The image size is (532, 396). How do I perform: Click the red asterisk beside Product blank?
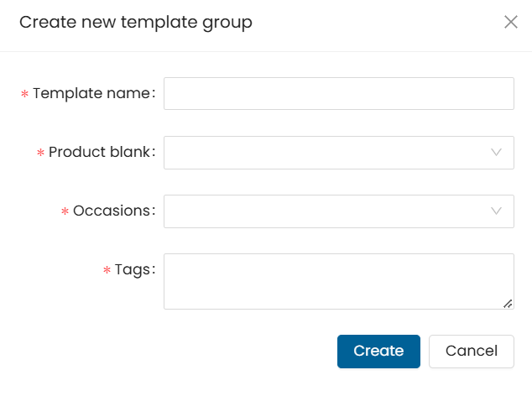pyautogui.click(x=40, y=154)
